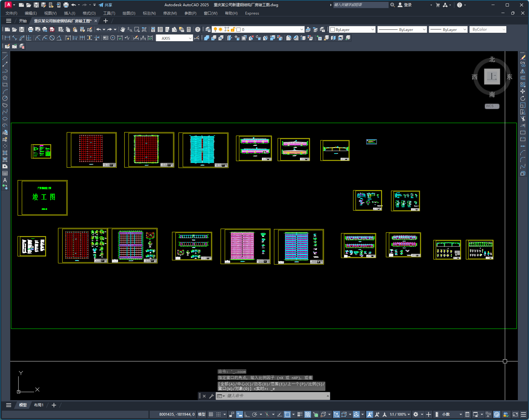Open the Plot Preview icon
Image resolution: width=529 pixels, height=420 pixels.
[38, 29]
